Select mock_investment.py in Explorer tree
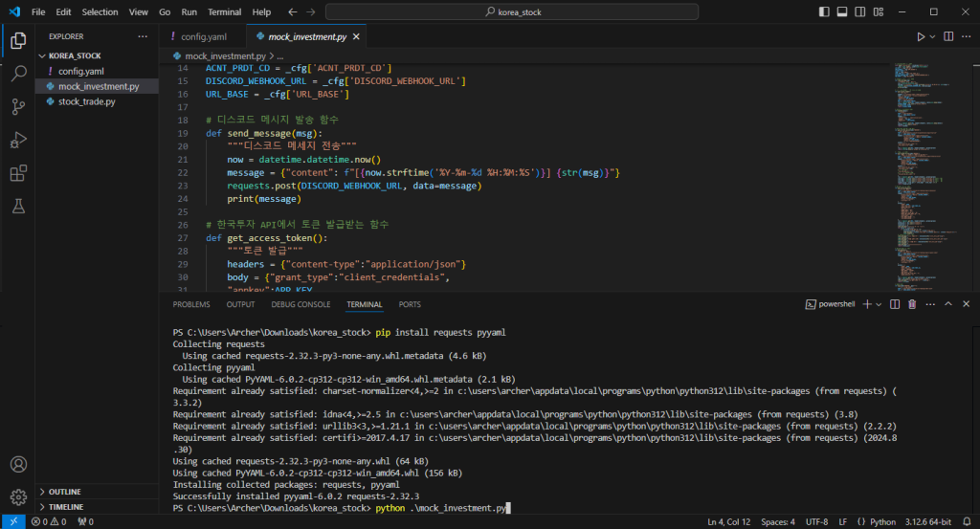This screenshot has height=529, width=980. click(x=97, y=86)
